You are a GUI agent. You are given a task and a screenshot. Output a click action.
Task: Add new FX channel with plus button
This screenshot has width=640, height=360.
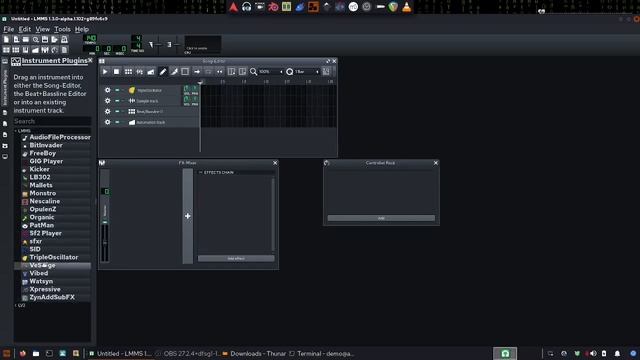[x=187, y=216]
